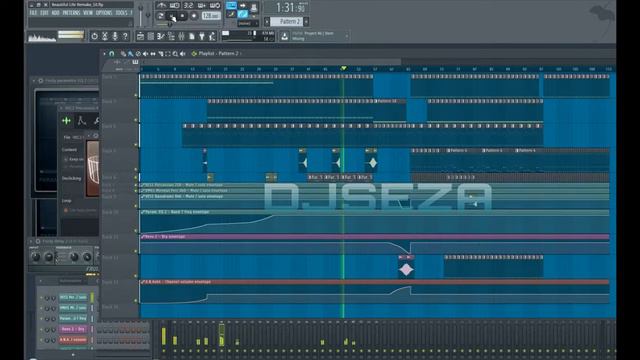Toggle the magnet snap icon in Playlist
The width and height of the screenshot is (640, 360).
click(112, 53)
